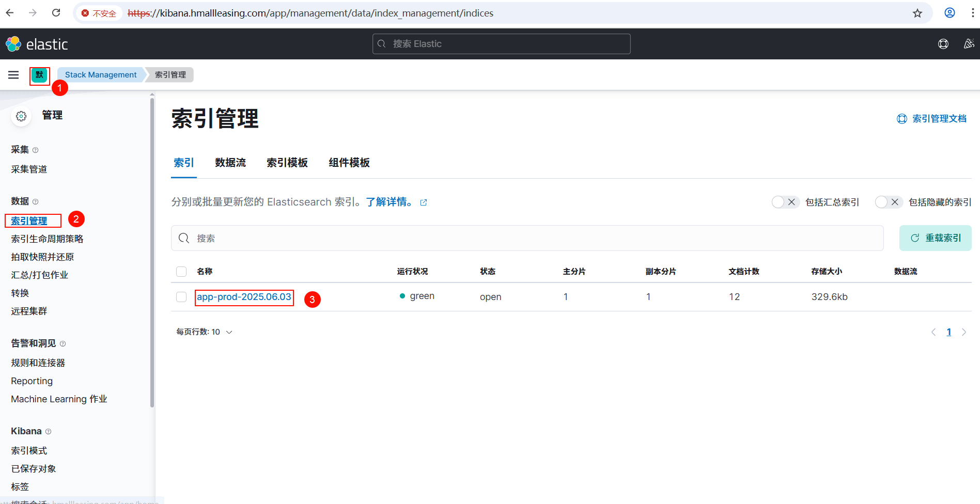The height and width of the screenshot is (504, 980).
Task: Go to next page arrow
Action: [964, 332]
